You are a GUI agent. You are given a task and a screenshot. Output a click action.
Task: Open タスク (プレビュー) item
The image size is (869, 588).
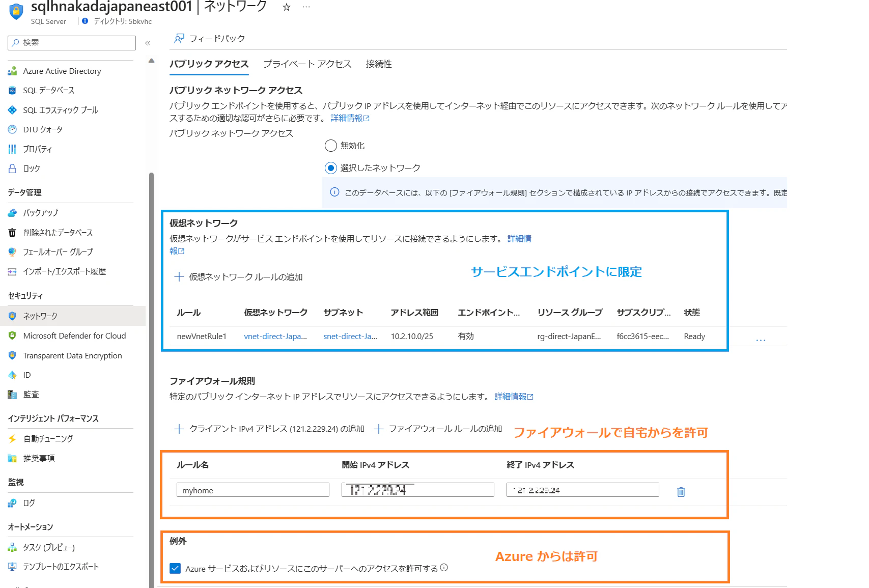pos(49,547)
